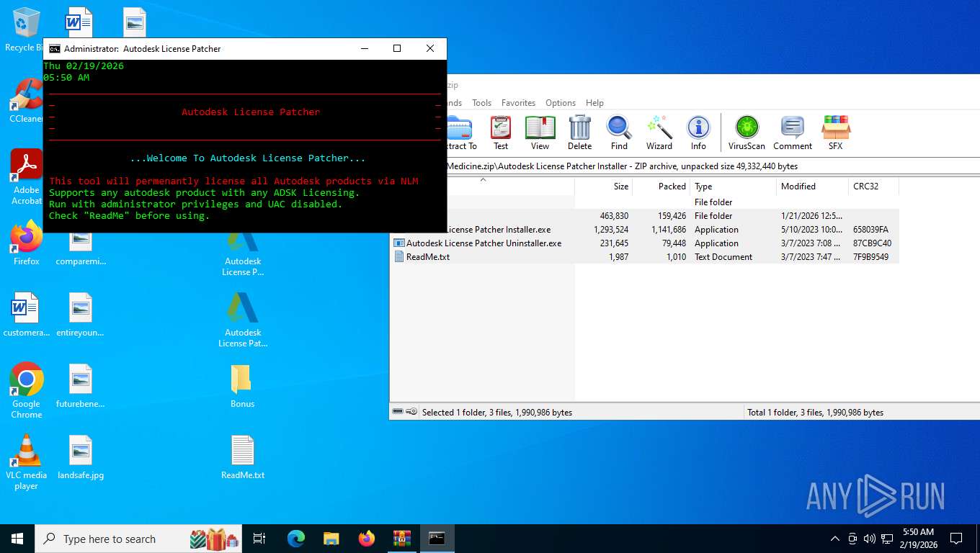The image size is (980, 553).
Task: Sort archive list by the Size column
Action: [603, 186]
